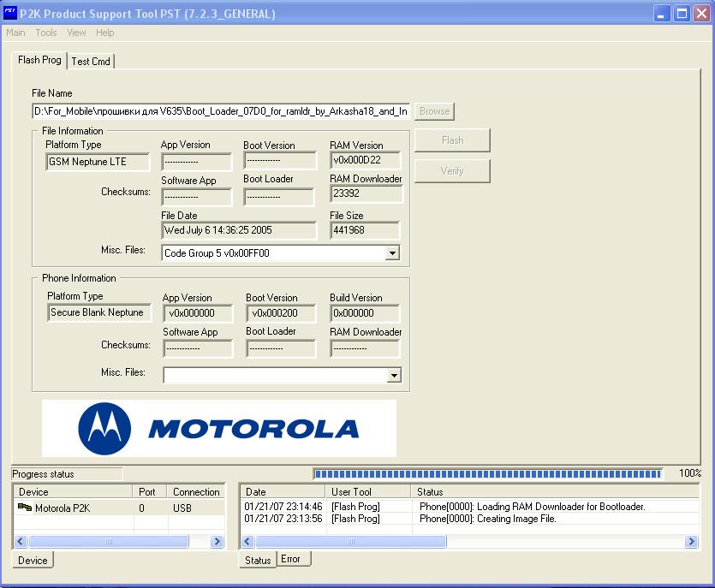Click the RAM Version field v0x000D22

[x=366, y=160]
